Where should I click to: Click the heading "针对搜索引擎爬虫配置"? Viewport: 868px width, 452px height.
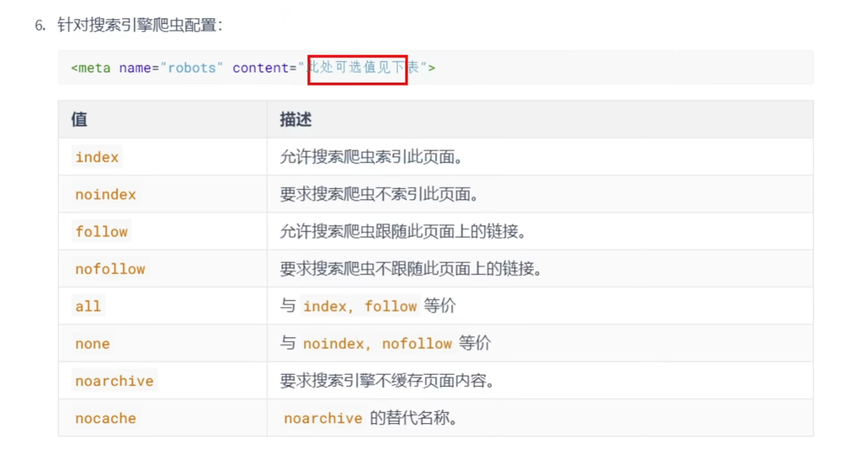click(x=140, y=25)
